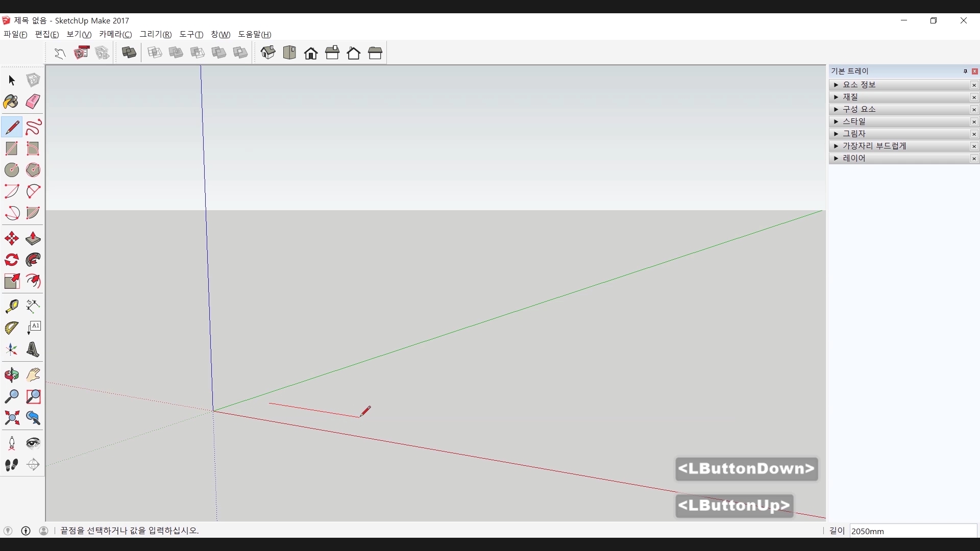The height and width of the screenshot is (551, 980).
Task: Open the 그리기(R) menu
Action: click(156, 34)
